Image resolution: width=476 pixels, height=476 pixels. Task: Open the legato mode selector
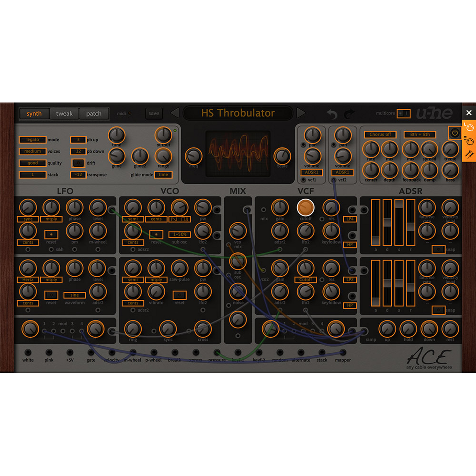pyautogui.click(x=33, y=140)
